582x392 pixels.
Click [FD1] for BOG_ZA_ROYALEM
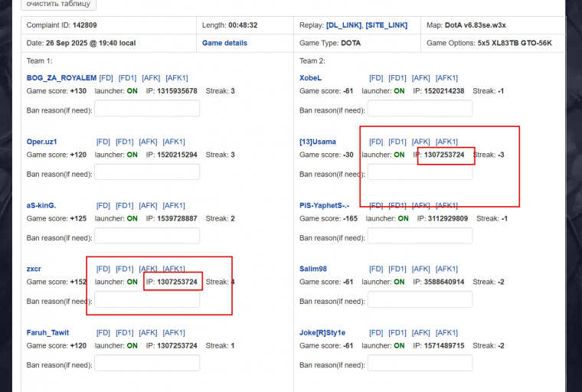pyautogui.click(x=127, y=78)
